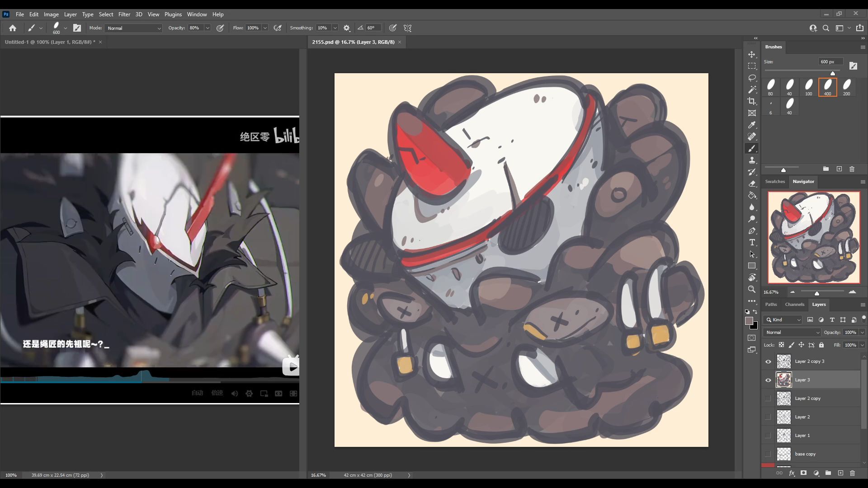The image size is (868, 488).
Task: Select the Rectangle shape tool
Action: click(752, 266)
